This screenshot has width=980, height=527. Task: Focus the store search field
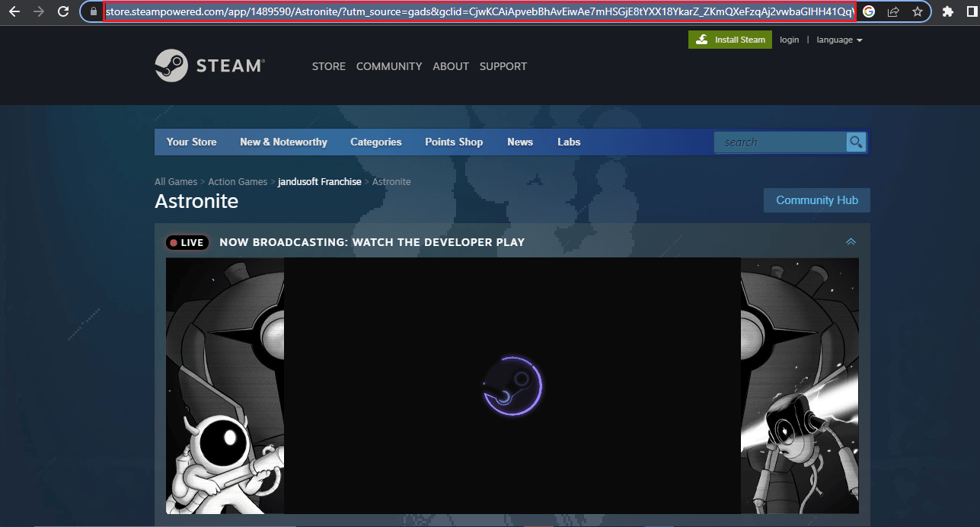click(780, 142)
